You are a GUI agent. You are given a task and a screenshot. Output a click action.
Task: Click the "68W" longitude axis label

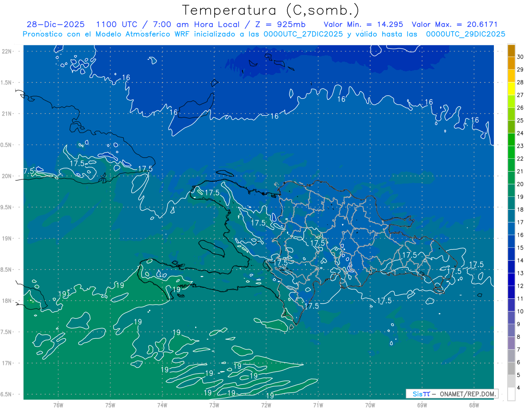473,405
